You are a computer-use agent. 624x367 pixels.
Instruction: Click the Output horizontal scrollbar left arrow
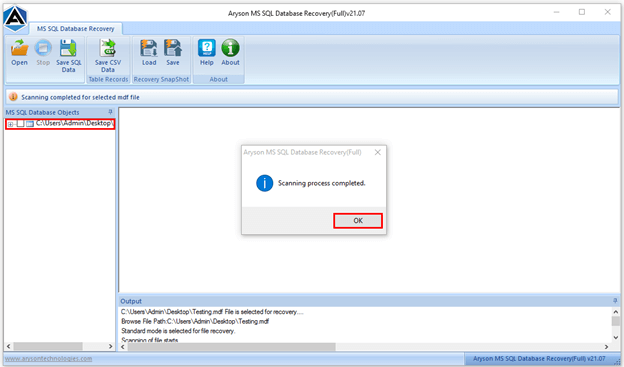click(123, 347)
